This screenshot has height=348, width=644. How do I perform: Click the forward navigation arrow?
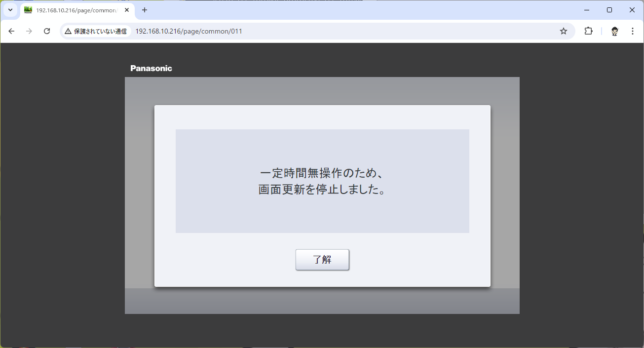(x=29, y=31)
